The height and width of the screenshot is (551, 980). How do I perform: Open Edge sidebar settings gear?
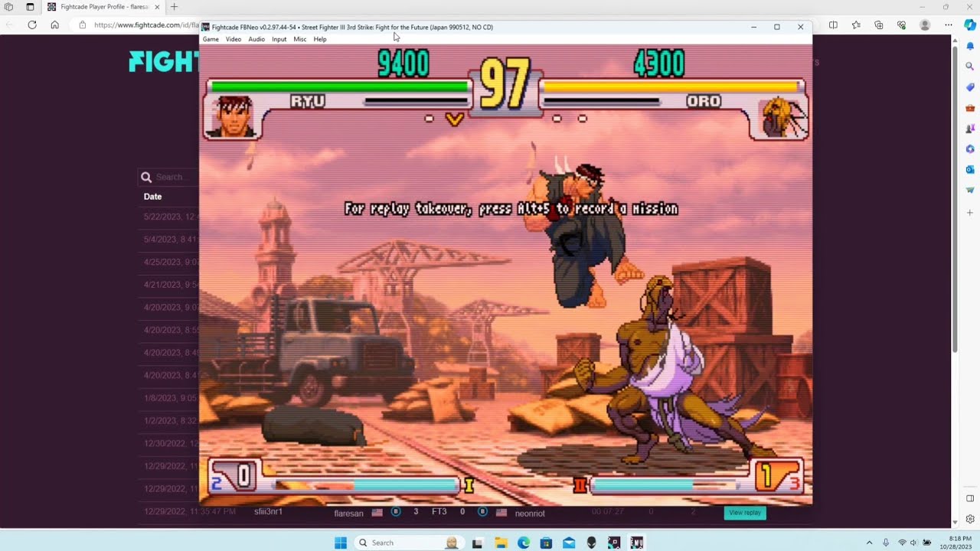coord(970,519)
